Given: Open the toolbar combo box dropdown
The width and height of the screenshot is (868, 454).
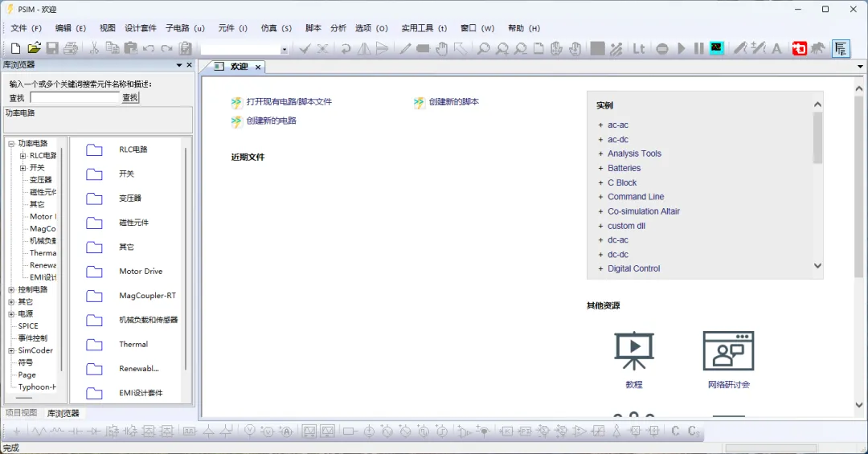Looking at the screenshot, I should (x=284, y=49).
